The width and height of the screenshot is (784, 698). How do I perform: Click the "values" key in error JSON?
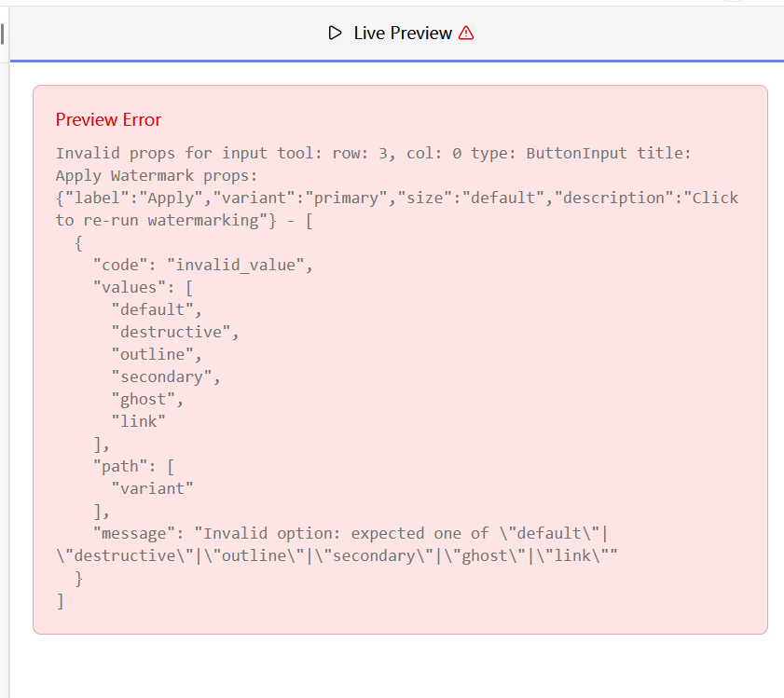click(133, 287)
